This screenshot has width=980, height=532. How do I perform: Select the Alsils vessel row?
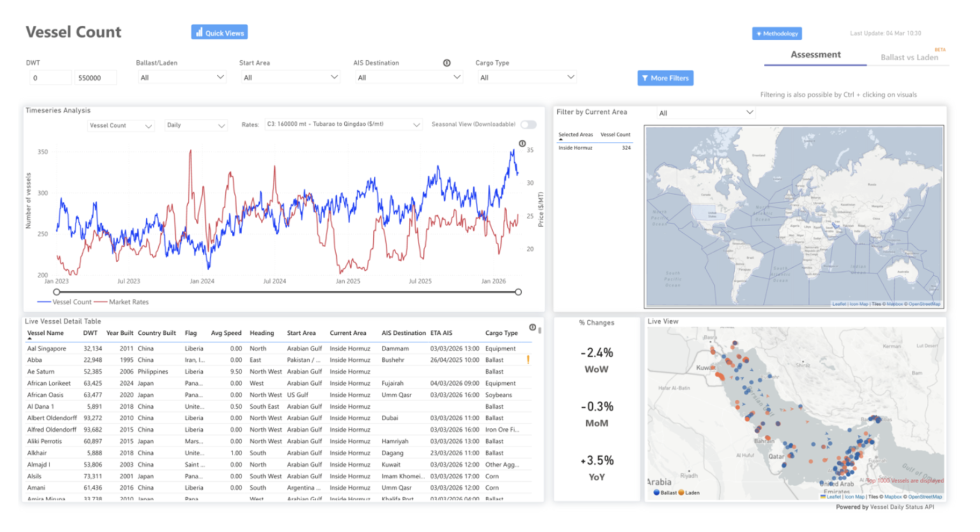point(279,476)
